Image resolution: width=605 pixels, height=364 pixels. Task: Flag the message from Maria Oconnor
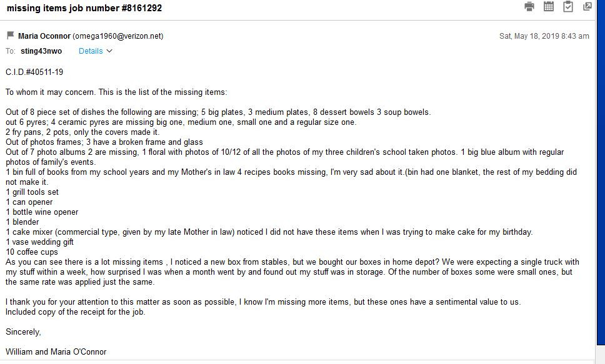tap(10, 36)
